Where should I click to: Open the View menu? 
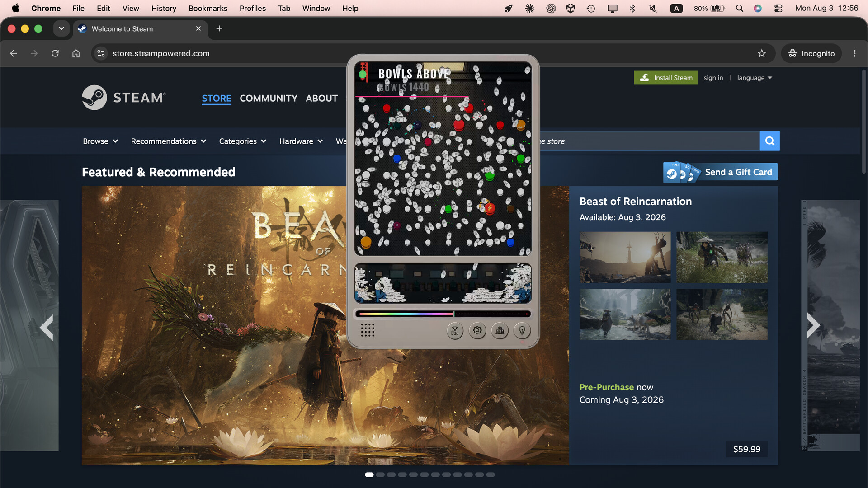131,8
